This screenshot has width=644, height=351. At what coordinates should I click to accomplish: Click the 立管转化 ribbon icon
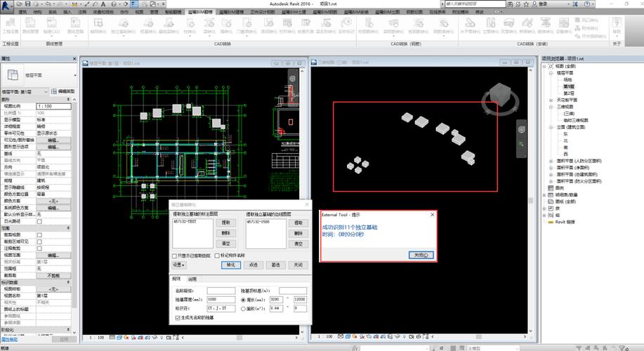click(490, 25)
